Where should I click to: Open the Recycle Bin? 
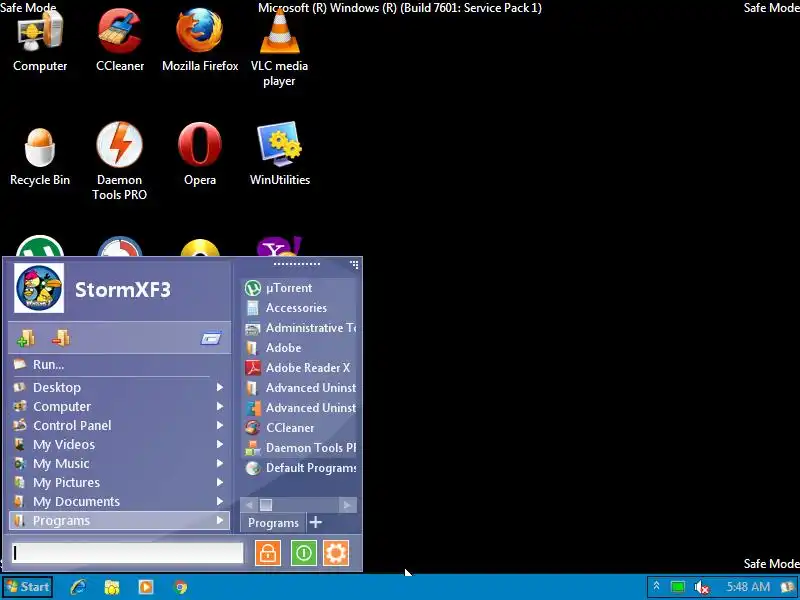pos(40,156)
